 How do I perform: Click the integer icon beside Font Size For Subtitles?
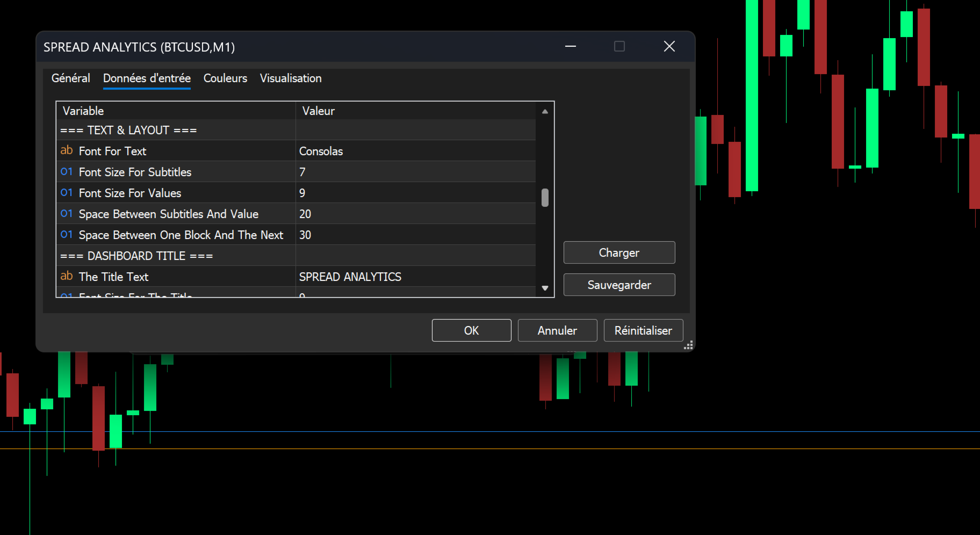pos(67,171)
